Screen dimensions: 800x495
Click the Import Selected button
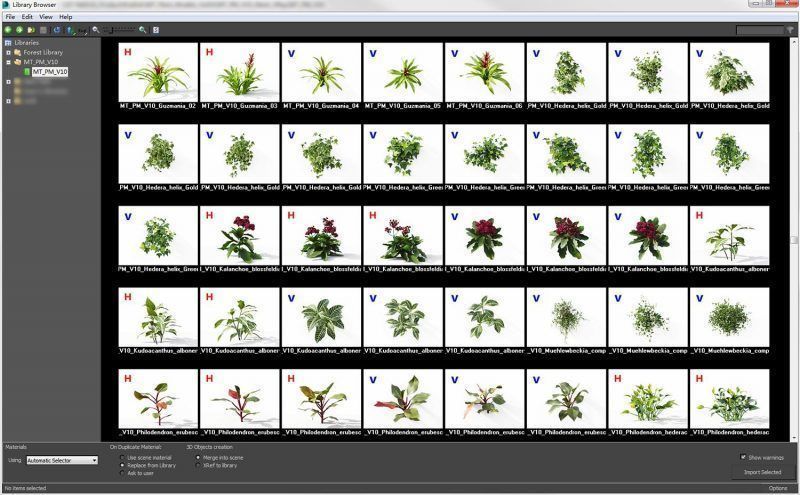[762, 472]
